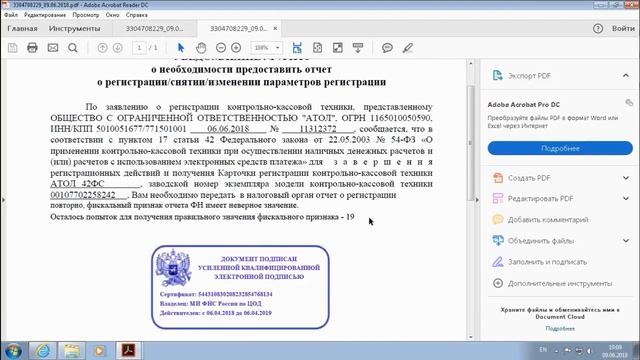This screenshot has height=360, width=640.
Task: Switch to the Инструменты tab
Action: pos(74,29)
